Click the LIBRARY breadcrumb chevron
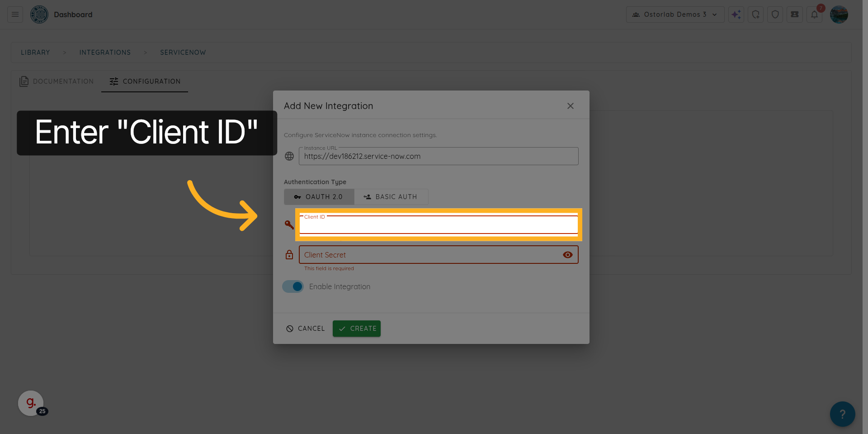868x434 pixels. 64,52
